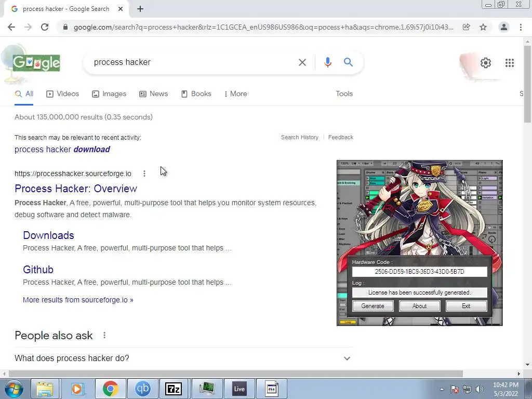Reload the current page

[45, 27]
